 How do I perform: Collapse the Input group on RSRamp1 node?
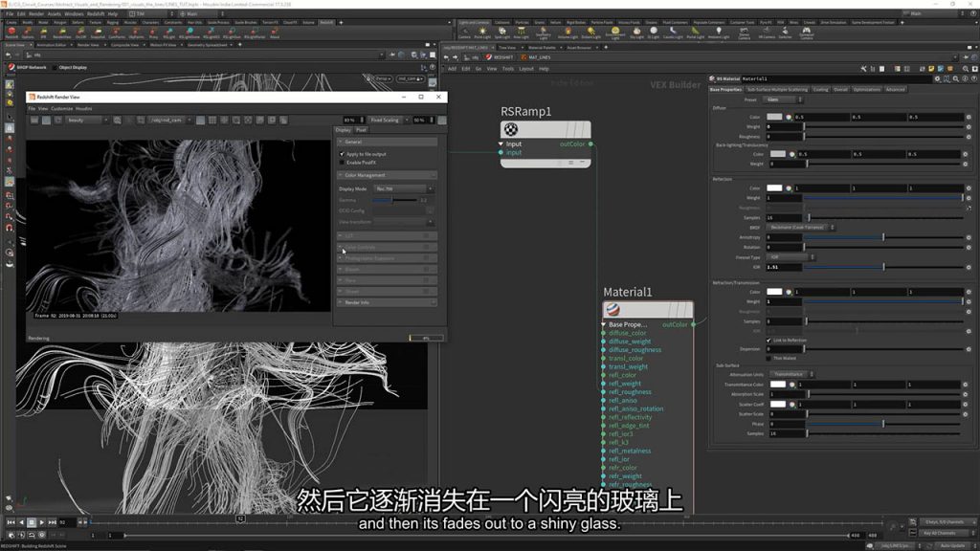pos(501,143)
